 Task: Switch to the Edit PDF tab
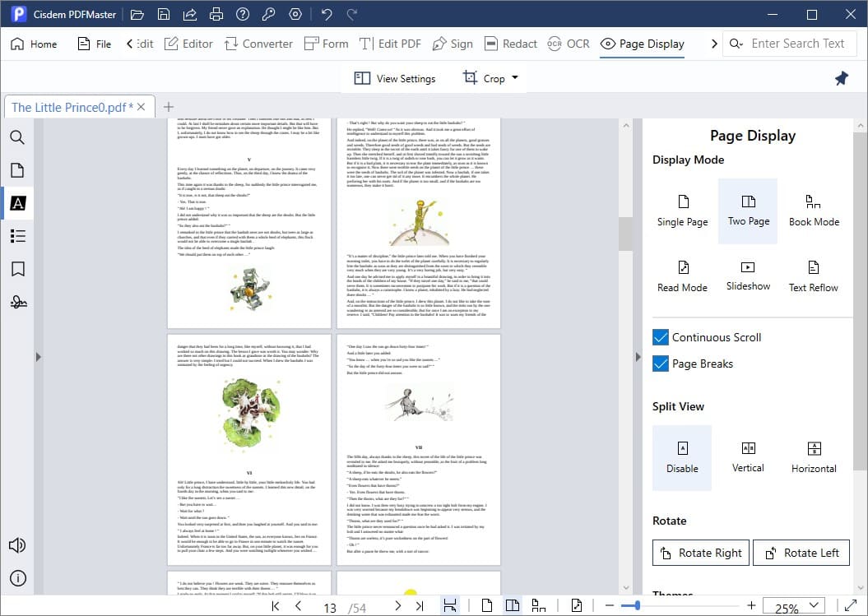point(390,44)
